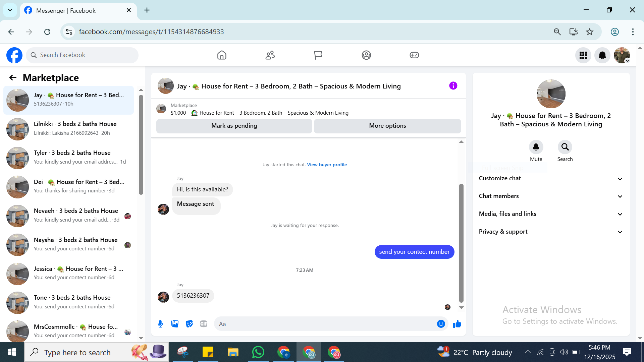
Task: Click the Chrome address bar URL
Action: click(151, 32)
